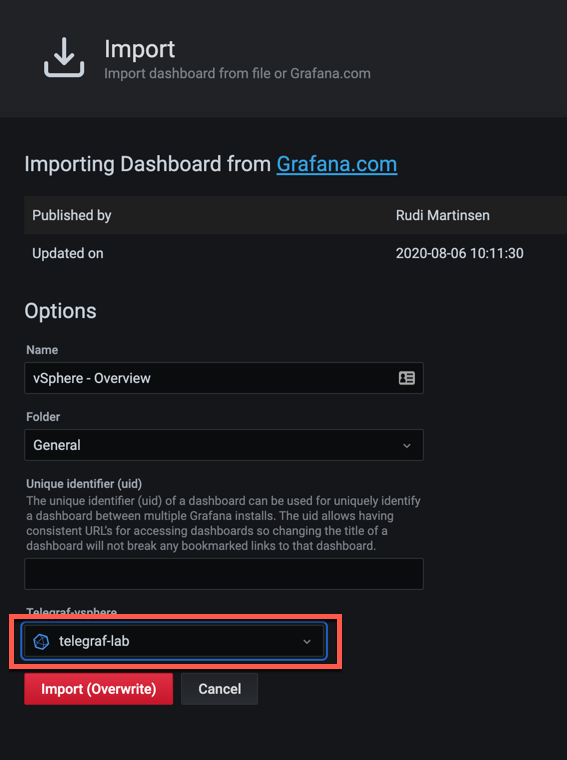Click the 'Published by' label
The height and width of the screenshot is (760, 567).
72,215
